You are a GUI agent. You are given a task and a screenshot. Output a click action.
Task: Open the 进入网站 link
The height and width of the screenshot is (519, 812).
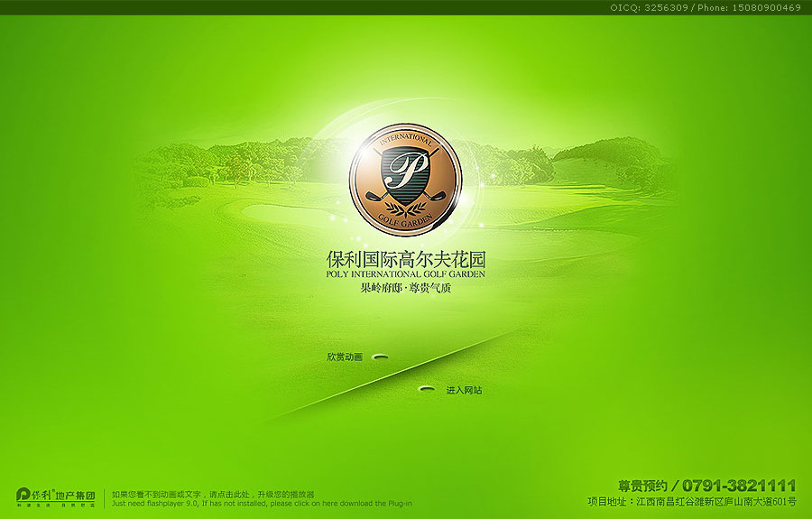coord(464,390)
